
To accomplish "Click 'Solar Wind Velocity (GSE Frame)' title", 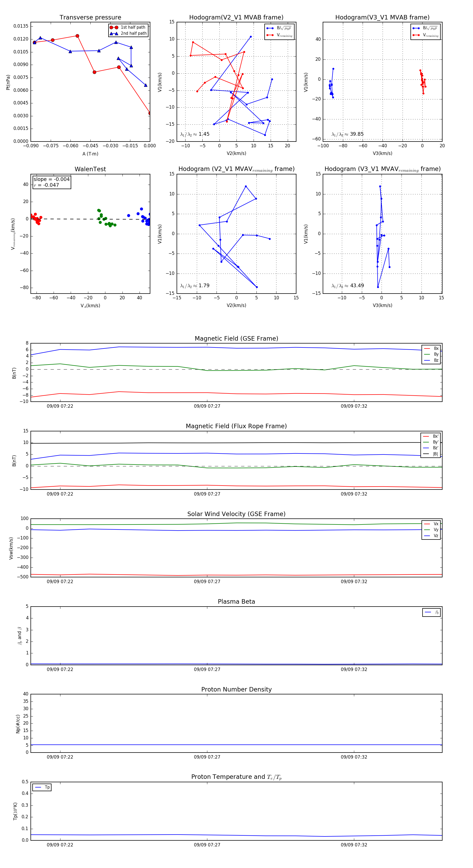I will click(x=236, y=514).
